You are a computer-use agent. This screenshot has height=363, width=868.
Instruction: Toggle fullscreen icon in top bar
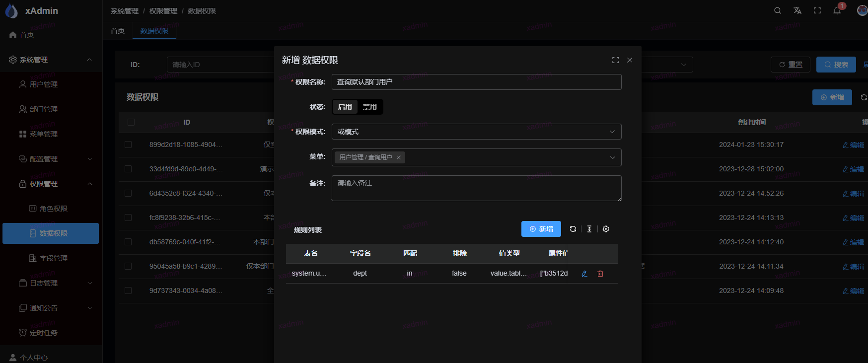[x=817, y=10]
